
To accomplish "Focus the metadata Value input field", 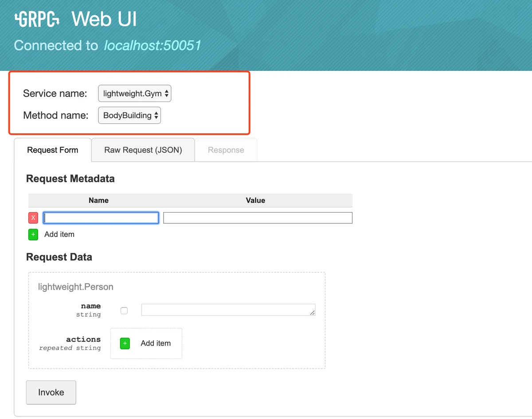I will tap(258, 218).
